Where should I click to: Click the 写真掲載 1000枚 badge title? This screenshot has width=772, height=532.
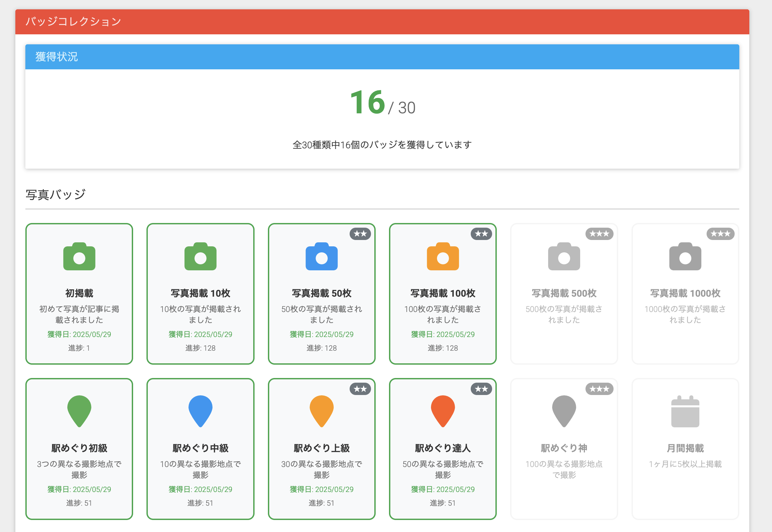click(x=685, y=293)
